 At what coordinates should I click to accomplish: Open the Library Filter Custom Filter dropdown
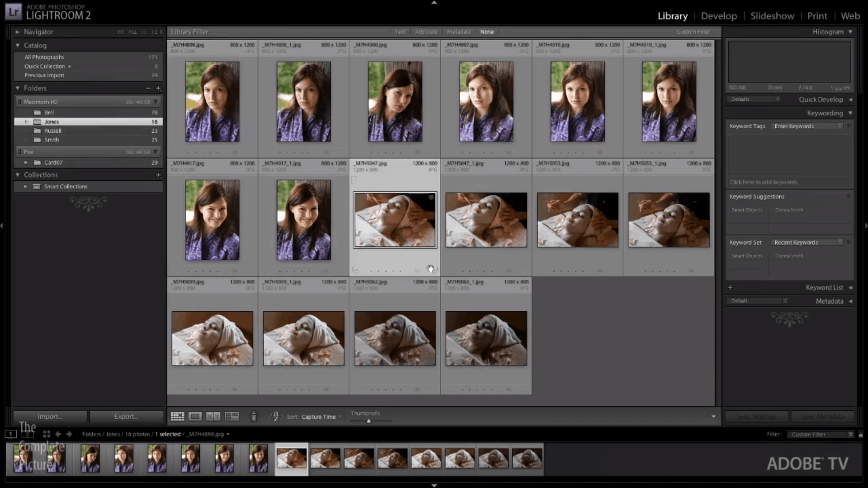pos(696,32)
